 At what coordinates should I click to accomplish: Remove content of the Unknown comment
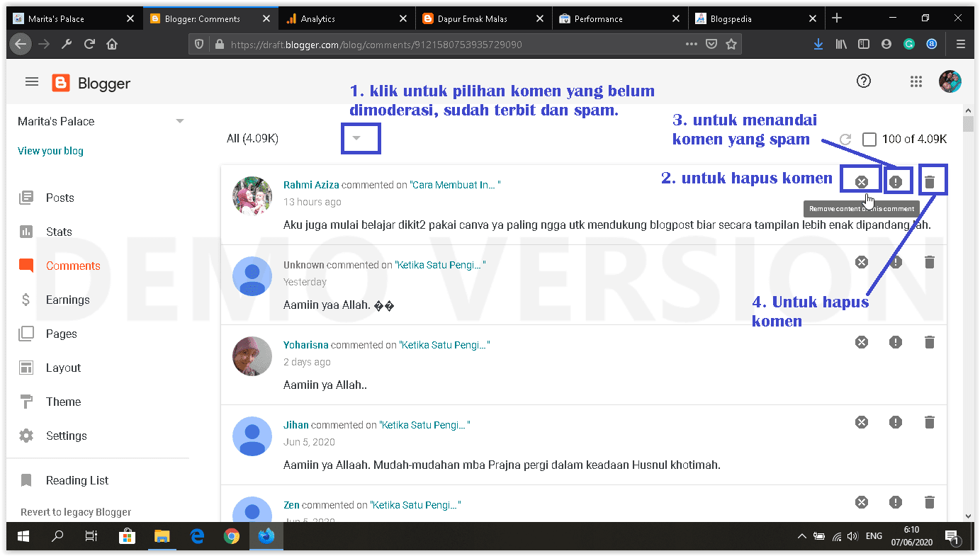[862, 262]
